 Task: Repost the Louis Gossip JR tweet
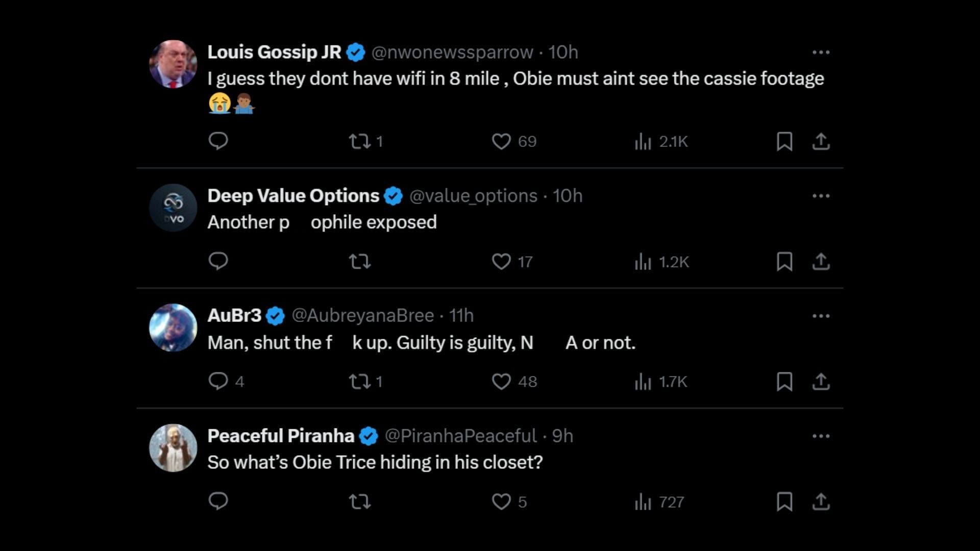click(360, 141)
